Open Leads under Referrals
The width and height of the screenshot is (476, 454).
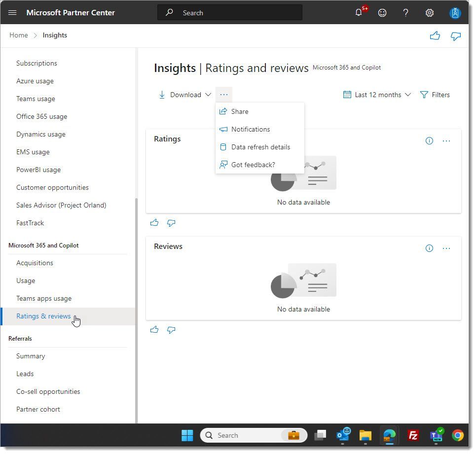point(25,374)
